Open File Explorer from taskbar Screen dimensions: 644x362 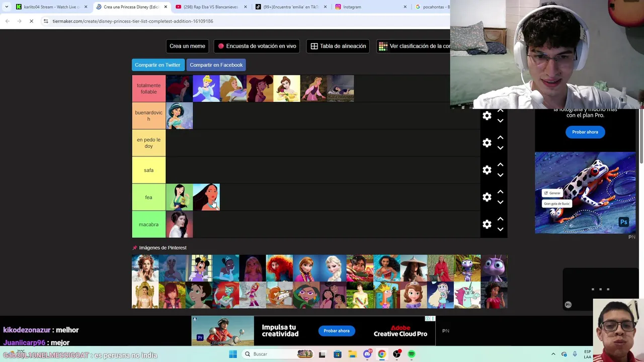(x=352, y=354)
